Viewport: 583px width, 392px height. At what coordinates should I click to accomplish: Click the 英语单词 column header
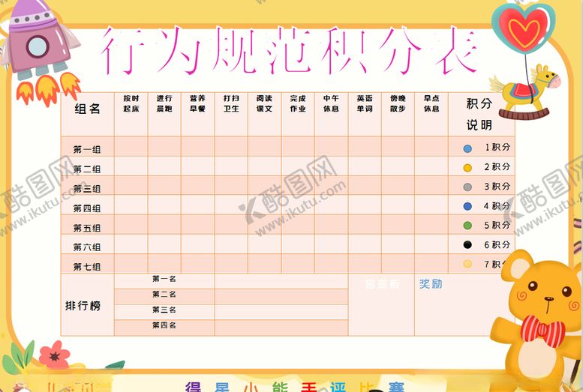tap(365, 103)
